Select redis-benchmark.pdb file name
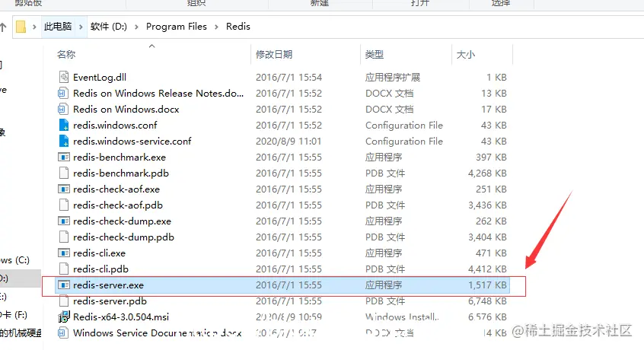This screenshot has width=644, height=350. click(x=121, y=173)
